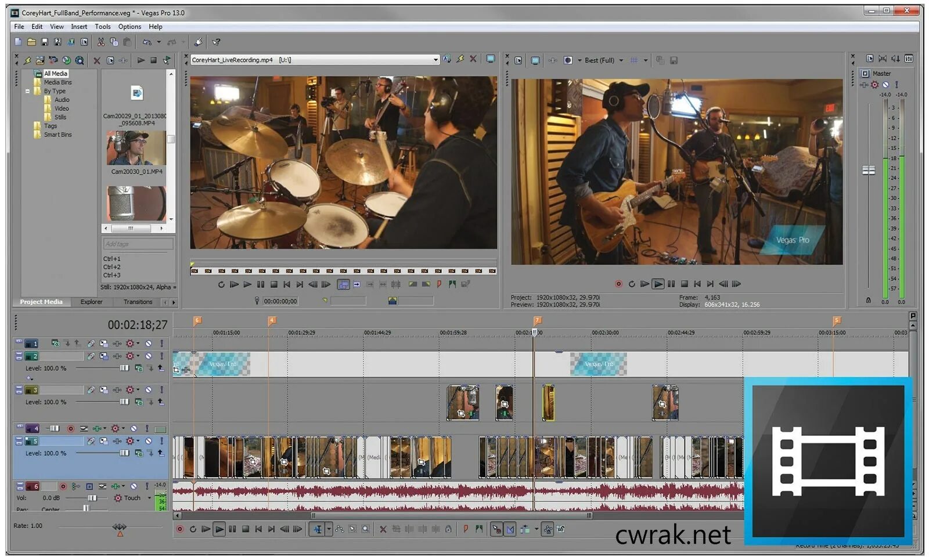Click Play on the timeline transport bar
Image resolution: width=929 pixels, height=560 pixels.
pyautogui.click(x=219, y=529)
